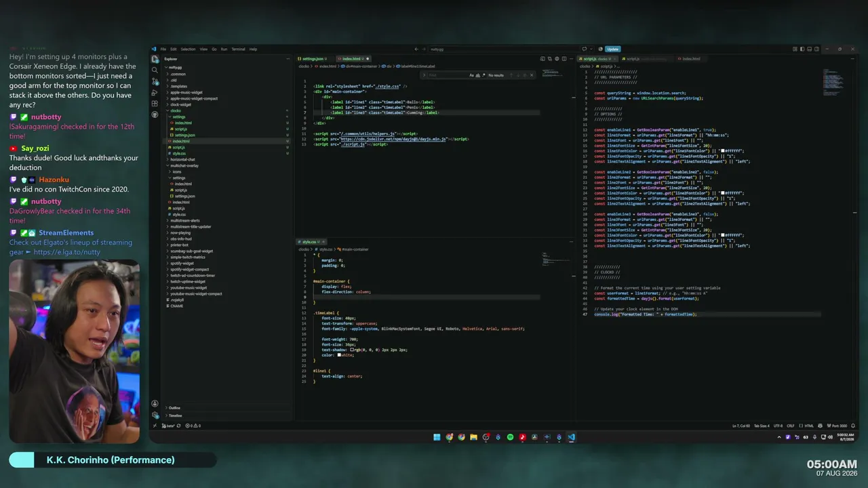Close the find widget
This screenshot has height=488, width=868.
[x=532, y=75]
